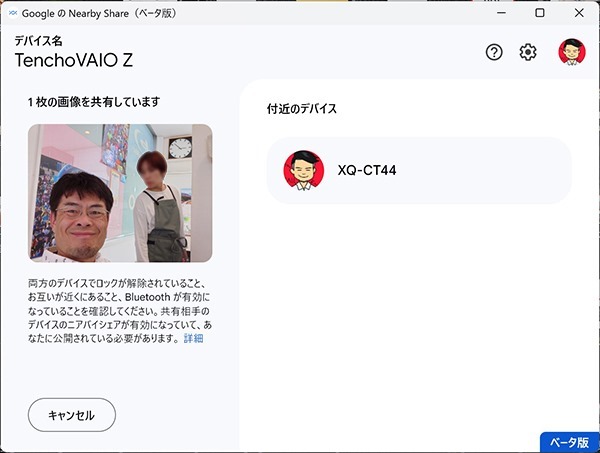
Task: Open the 詳細 details link
Action: 193,339
